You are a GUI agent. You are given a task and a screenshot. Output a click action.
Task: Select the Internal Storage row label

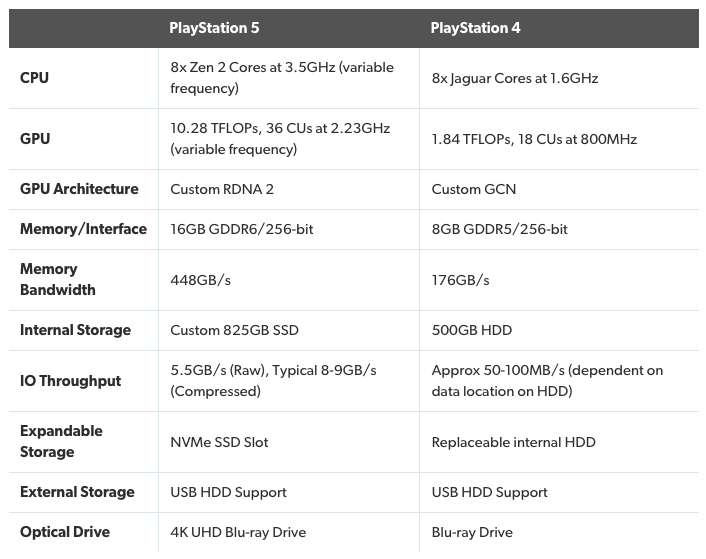click(75, 330)
